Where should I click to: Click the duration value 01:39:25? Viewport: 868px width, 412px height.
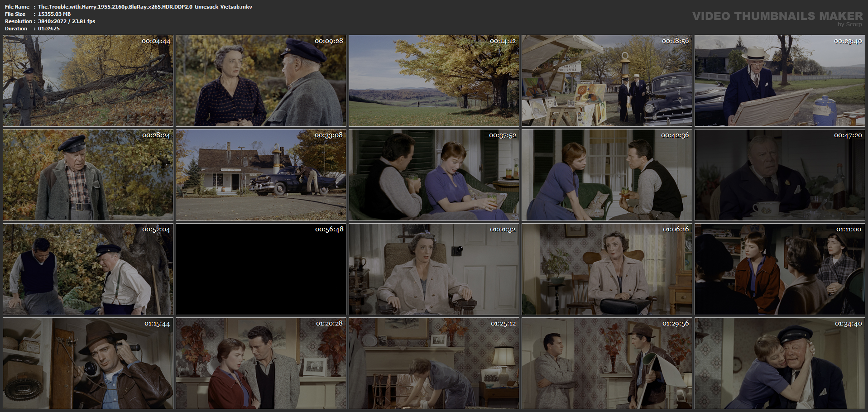pyautogui.click(x=49, y=29)
